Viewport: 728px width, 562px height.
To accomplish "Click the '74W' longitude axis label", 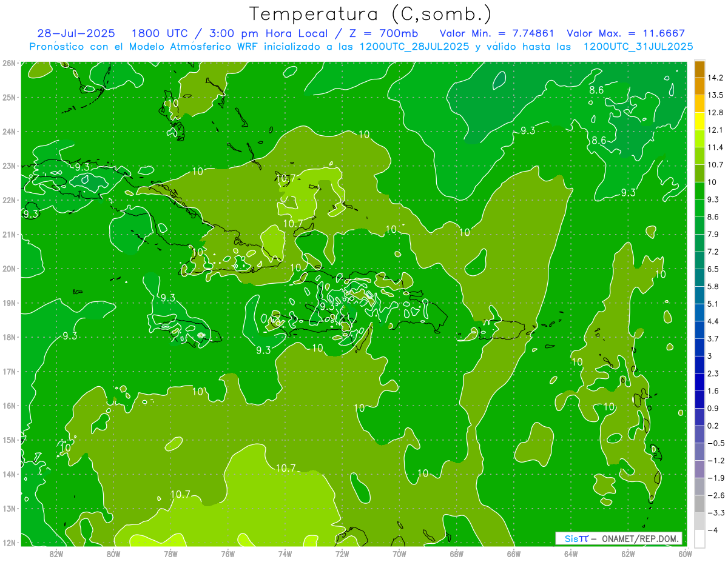I will tap(285, 554).
